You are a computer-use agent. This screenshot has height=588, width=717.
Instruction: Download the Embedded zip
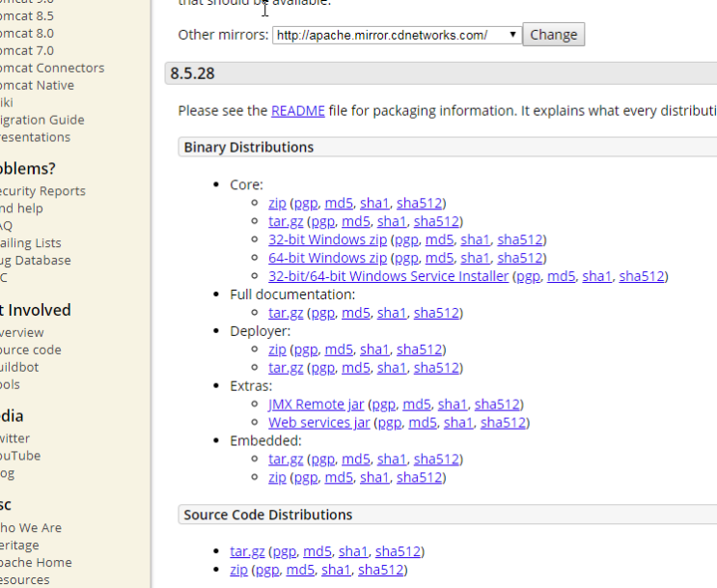point(277,477)
